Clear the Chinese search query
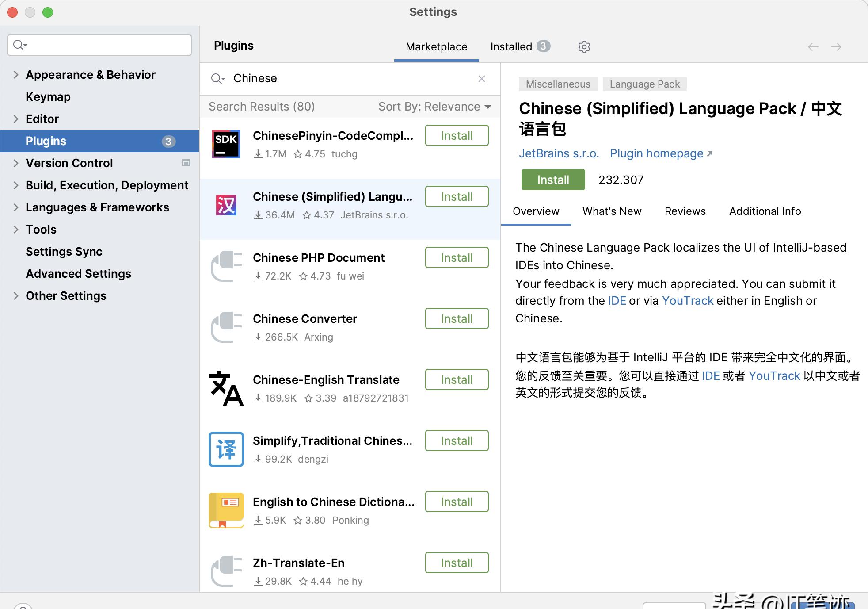This screenshot has height=609, width=868. pos(482,79)
